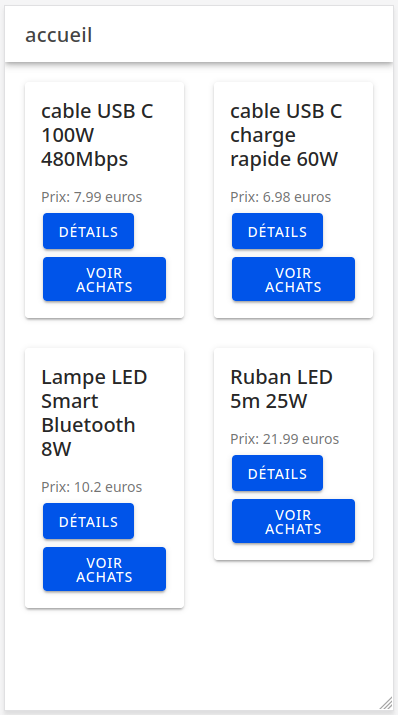Viewport: 398px width, 715px height.
Task: Open details for cable USB C charge rapide 60W
Action: click(277, 231)
